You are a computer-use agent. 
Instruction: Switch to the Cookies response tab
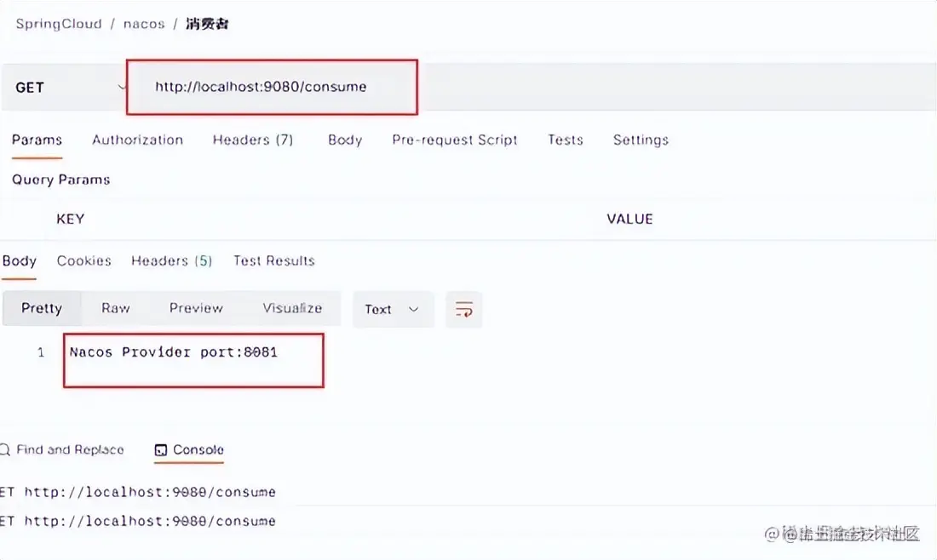[x=83, y=260]
